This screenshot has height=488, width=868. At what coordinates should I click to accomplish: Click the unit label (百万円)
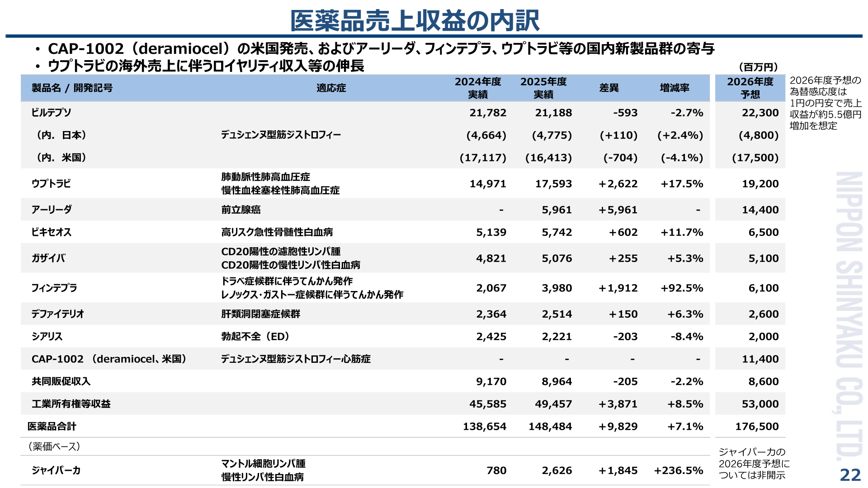(x=758, y=67)
